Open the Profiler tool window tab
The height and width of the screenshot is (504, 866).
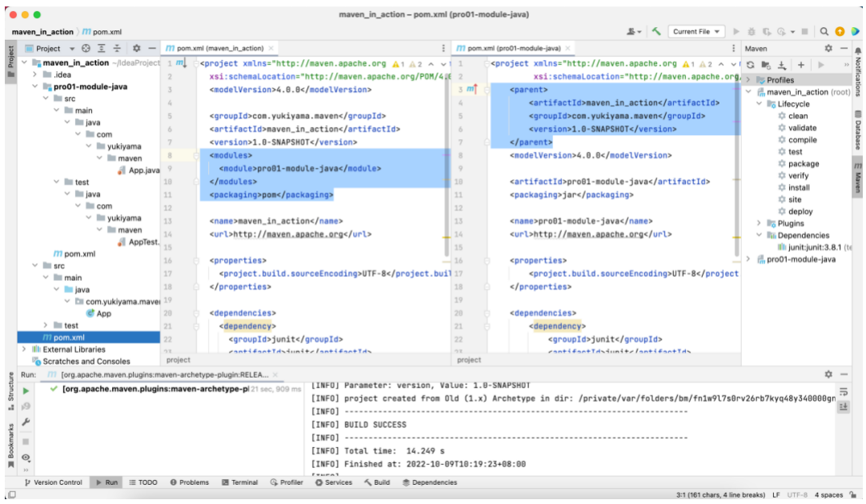pyautogui.click(x=287, y=482)
